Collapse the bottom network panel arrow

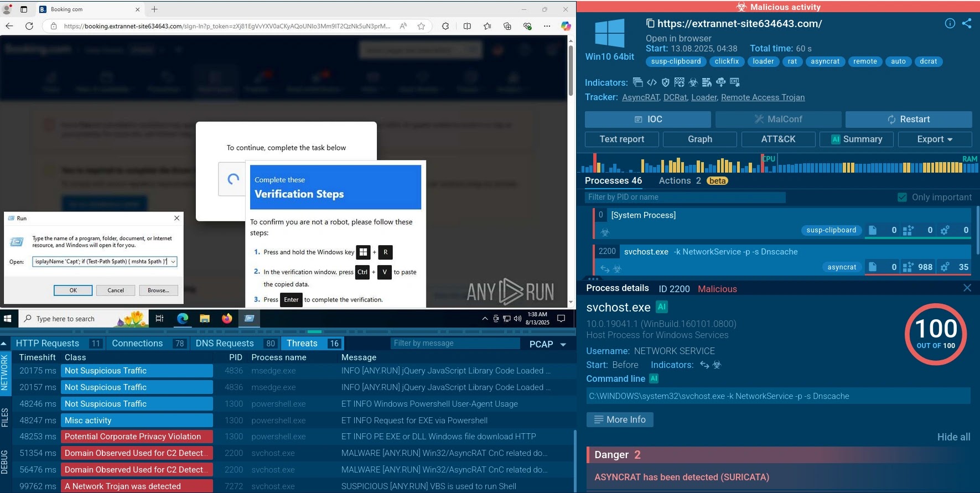click(x=4, y=344)
